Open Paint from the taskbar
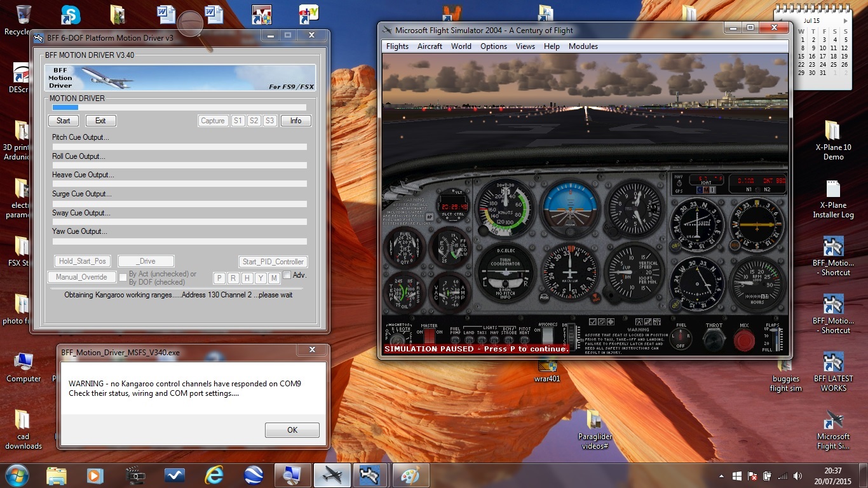The width and height of the screenshot is (868, 488). coord(410,475)
